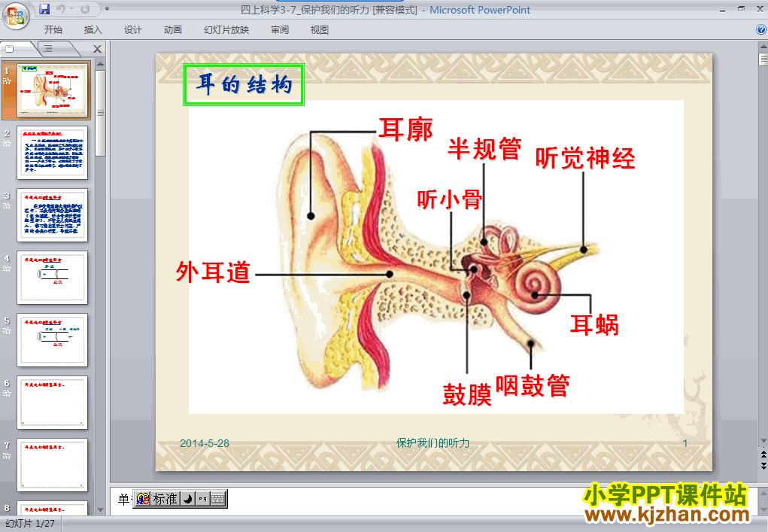Open the 视图 ribbon tab
The width and height of the screenshot is (768, 532).
pyautogui.click(x=320, y=30)
